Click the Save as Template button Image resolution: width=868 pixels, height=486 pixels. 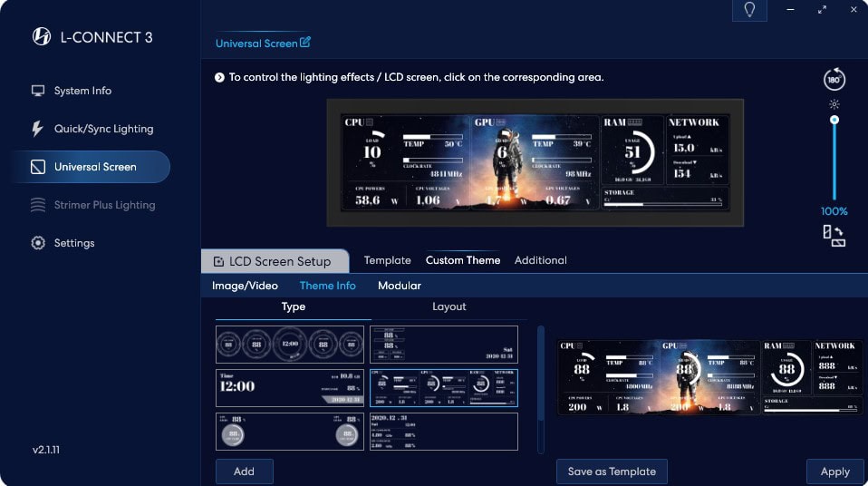[x=612, y=471]
